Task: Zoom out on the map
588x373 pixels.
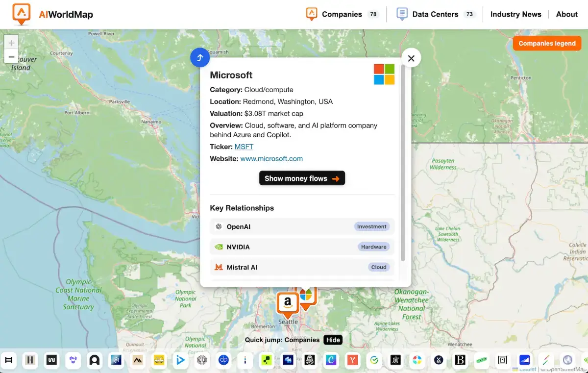Action: [x=11, y=57]
